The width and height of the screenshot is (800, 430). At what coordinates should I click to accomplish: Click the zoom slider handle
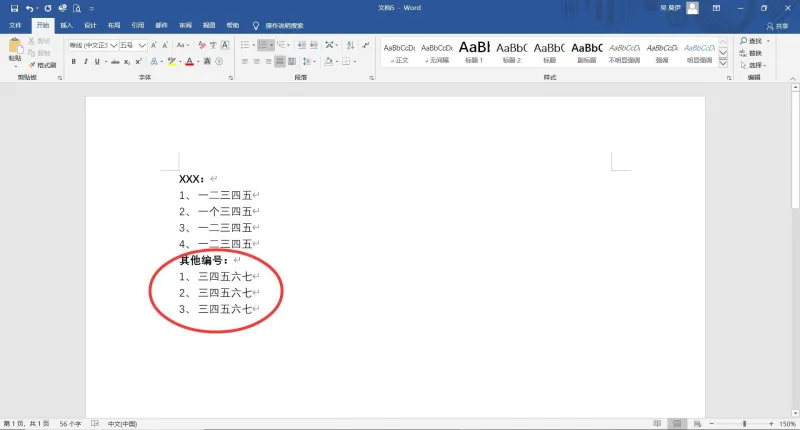point(744,423)
